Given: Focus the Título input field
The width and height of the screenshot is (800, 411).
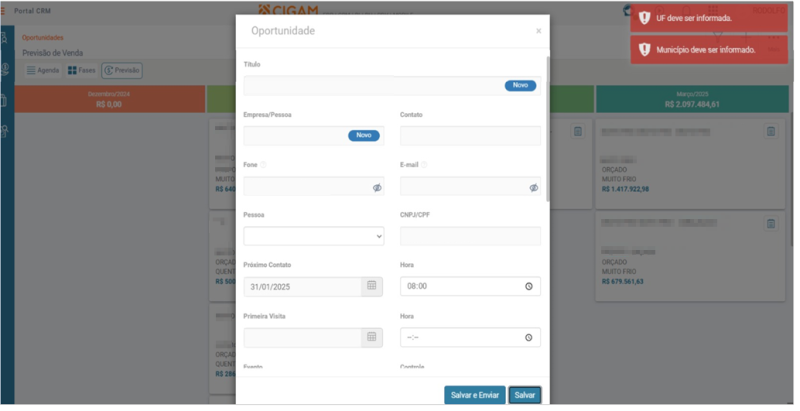Looking at the screenshot, I should point(392,86).
